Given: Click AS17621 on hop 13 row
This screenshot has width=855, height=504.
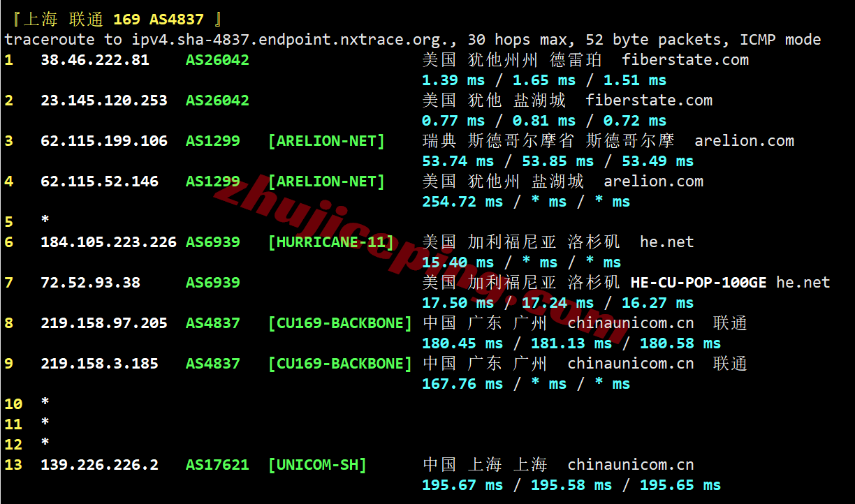Looking at the screenshot, I should click(217, 465).
